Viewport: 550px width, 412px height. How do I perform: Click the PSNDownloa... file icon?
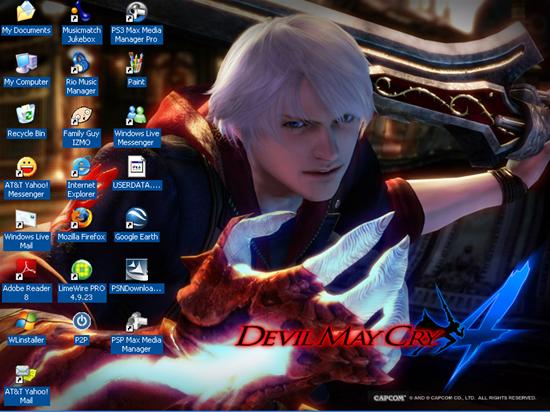tap(136, 270)
